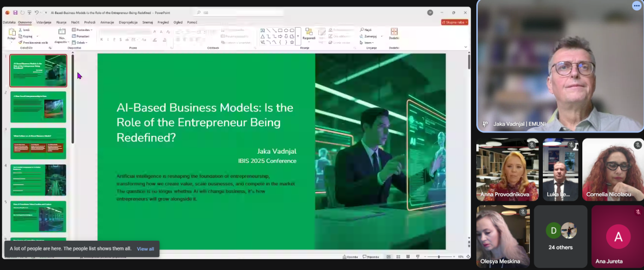Adjust the zoom slider in status bar
644x270 pixels.
pyautogui.click(x=439, y=257)
